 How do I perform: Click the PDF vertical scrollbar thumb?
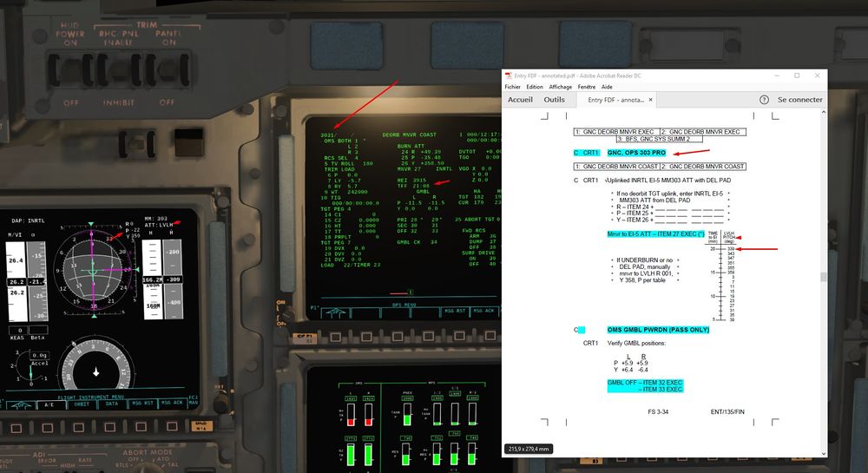pyautogui.click(x=824, y=277)
